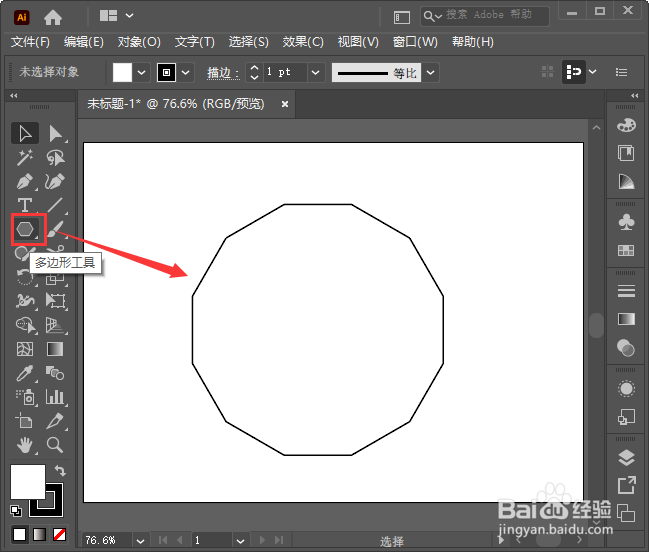
Task: Open the artboard number dropdown
Action: [240, 541]
